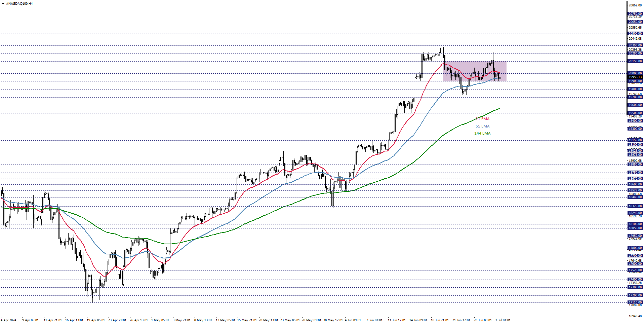Click the 26 Apr 13:01 time label
The width and height of the screenshot is (644, 324).
pyautogui.click(x=139, y=320)
